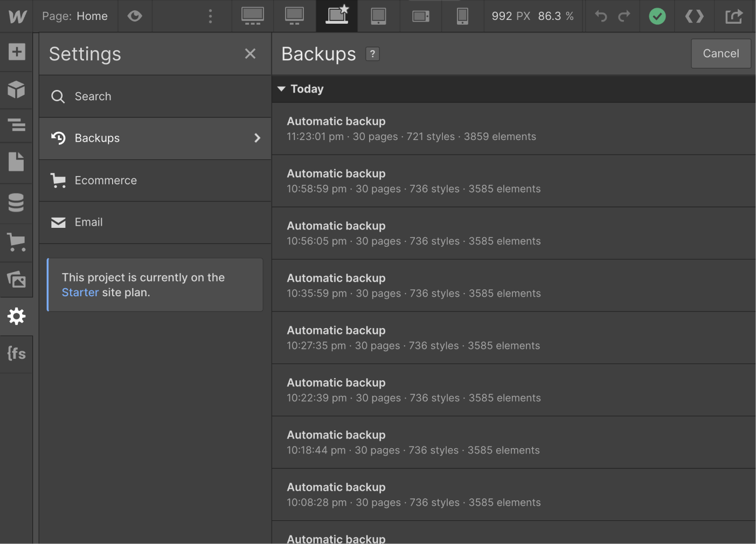
Task: Select Email in Settings list
Action: (155, 222)
